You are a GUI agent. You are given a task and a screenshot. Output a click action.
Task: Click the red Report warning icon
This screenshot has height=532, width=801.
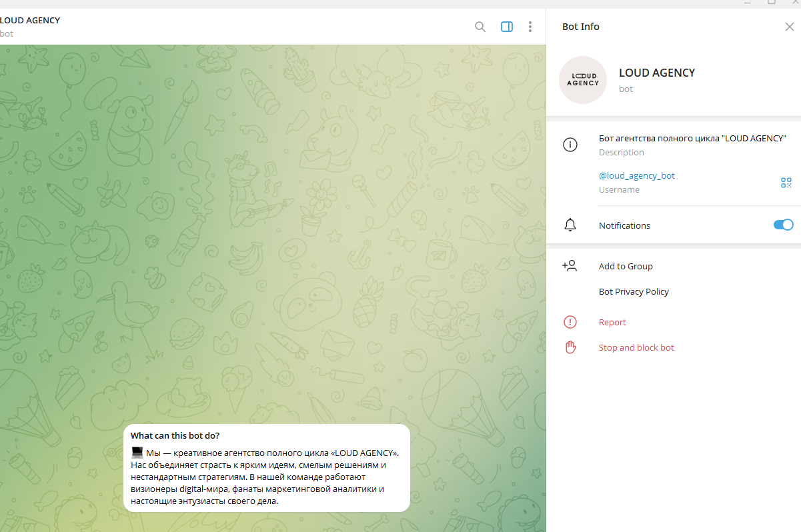pos(570,322)
